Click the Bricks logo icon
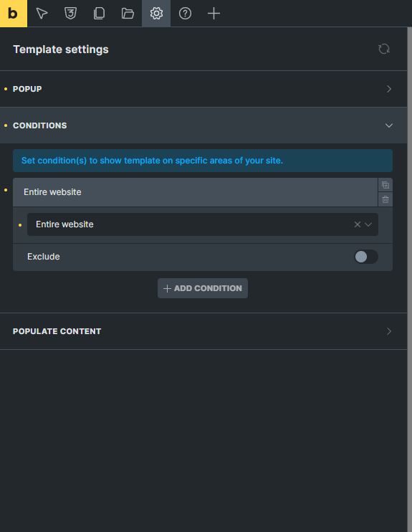The height and width of the screenshot is (532, 412). pos(14,14)
